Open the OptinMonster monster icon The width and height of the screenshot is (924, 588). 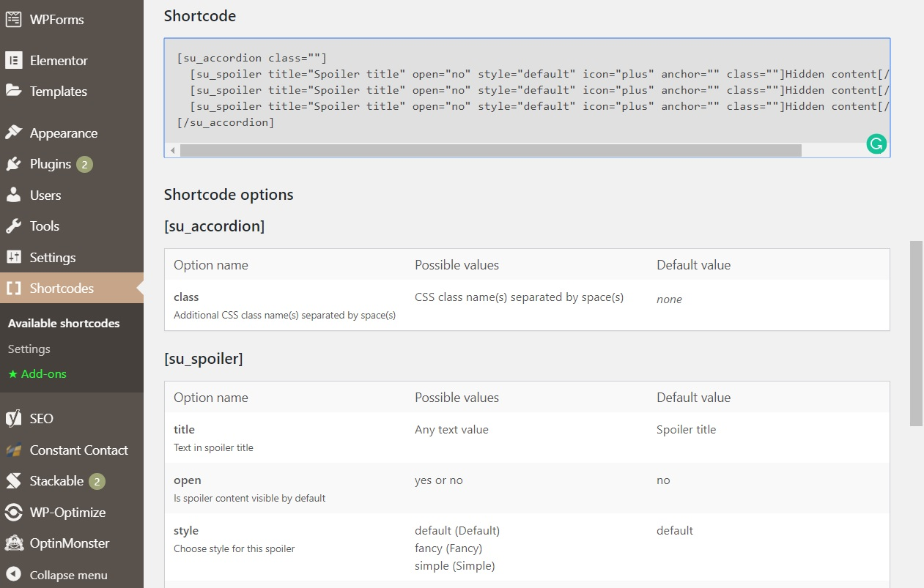click(14, 543)
